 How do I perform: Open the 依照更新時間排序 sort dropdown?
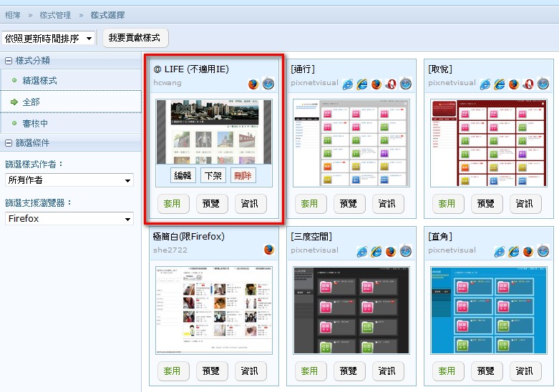49,38
